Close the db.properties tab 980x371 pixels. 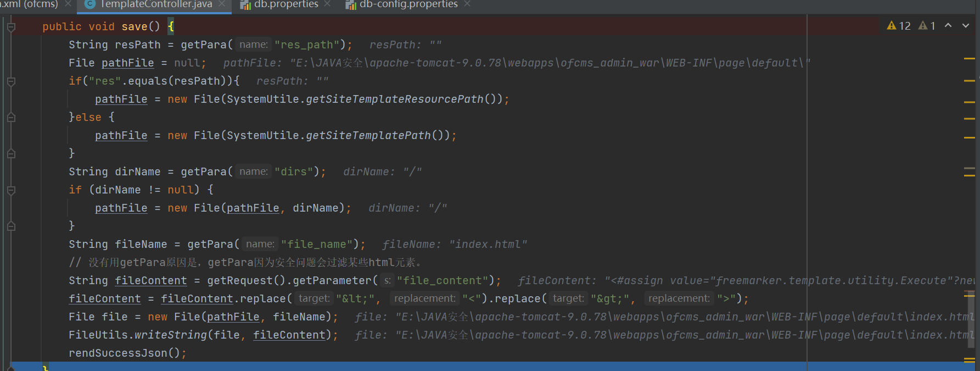click(327, 4)
